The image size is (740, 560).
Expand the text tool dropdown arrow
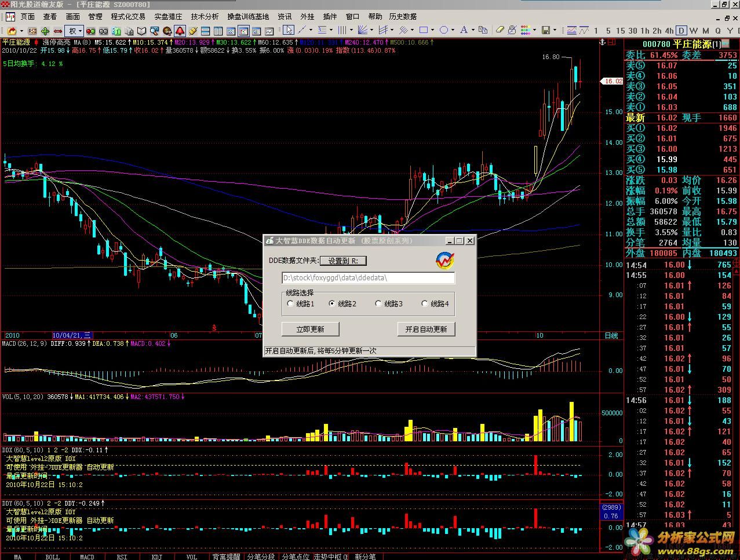(x=473, y=30)
